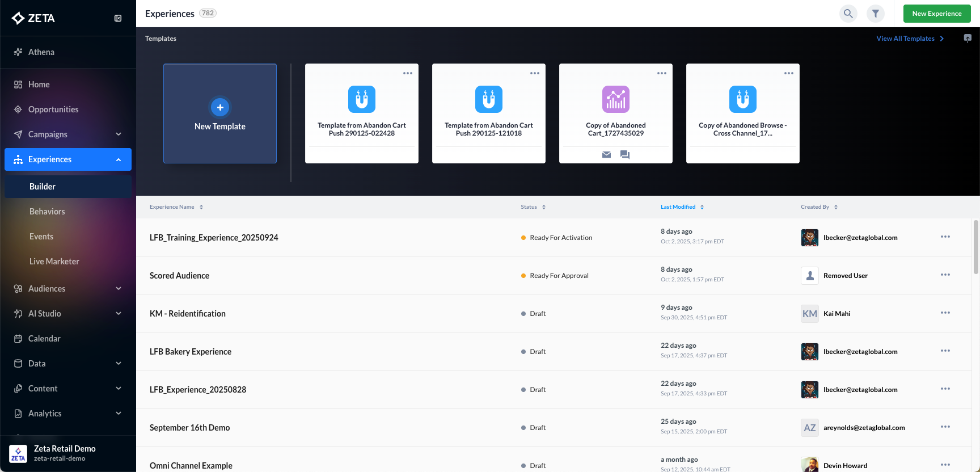Open three-dot menu for KM - Reidentification row

pyautogui.click(x=945, y=313)
